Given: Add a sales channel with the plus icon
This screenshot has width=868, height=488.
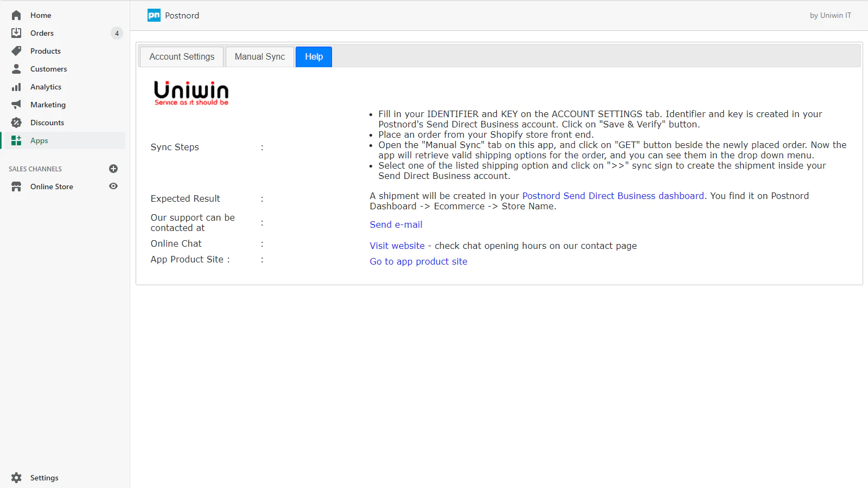Looking at the screenshot, I should (x=113, y=169).
